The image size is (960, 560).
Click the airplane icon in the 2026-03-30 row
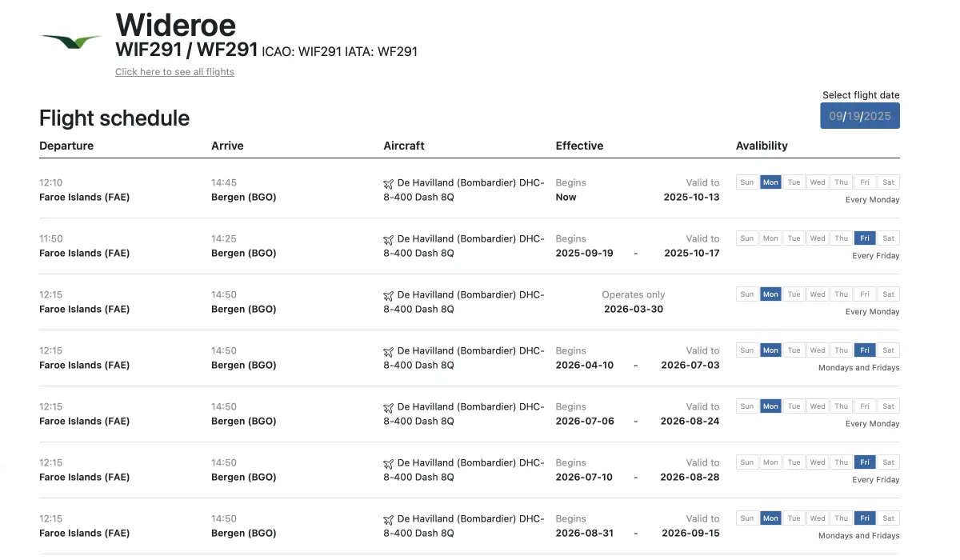389,296
